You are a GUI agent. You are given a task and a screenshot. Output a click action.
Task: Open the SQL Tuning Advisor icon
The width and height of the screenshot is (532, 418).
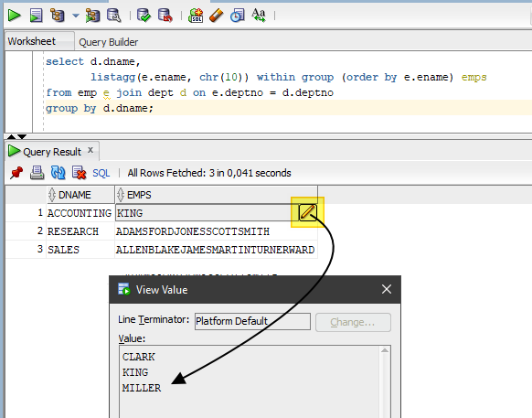click(x=113, y=16)
